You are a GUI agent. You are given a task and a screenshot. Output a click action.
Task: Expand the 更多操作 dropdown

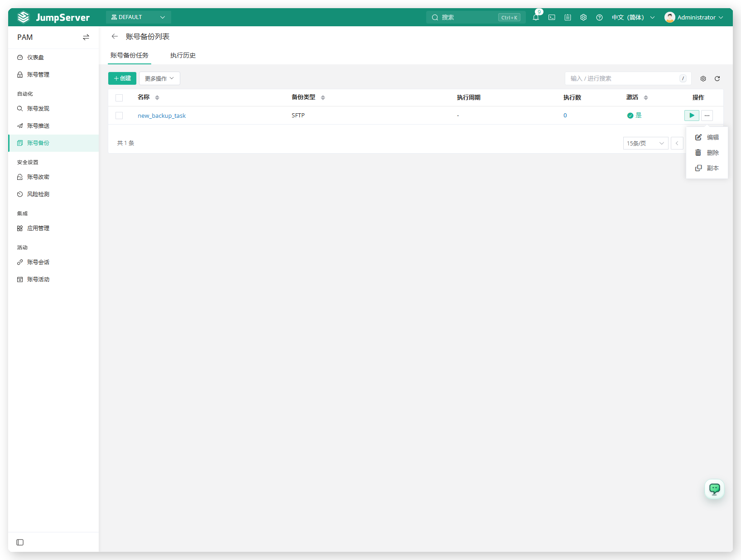[x=159, y=78]
